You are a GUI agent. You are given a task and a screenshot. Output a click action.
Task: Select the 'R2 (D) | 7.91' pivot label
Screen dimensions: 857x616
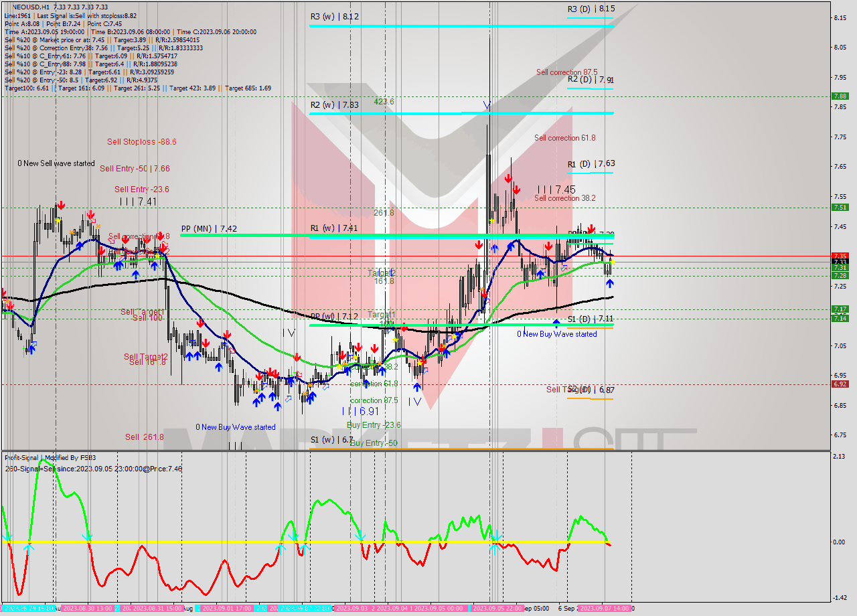pyautogui.click(x=591, y=79)
